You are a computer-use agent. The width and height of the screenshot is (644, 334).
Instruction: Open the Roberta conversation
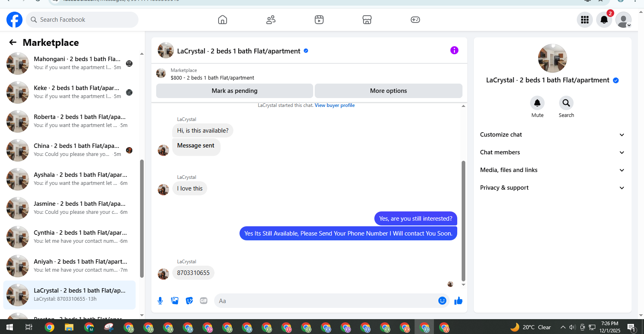[69, 121]
